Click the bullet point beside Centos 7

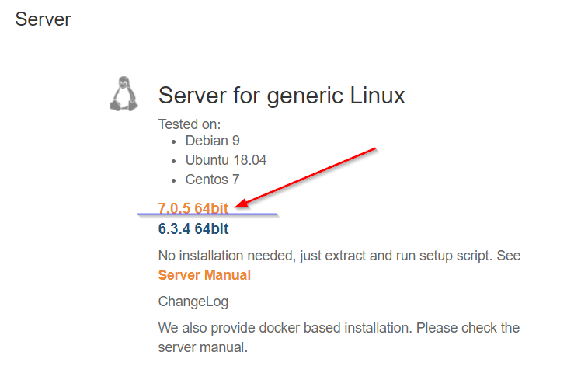click(173, 180)
